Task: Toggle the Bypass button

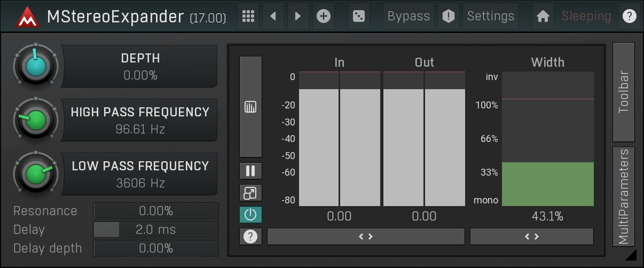Action: point(409,16)
